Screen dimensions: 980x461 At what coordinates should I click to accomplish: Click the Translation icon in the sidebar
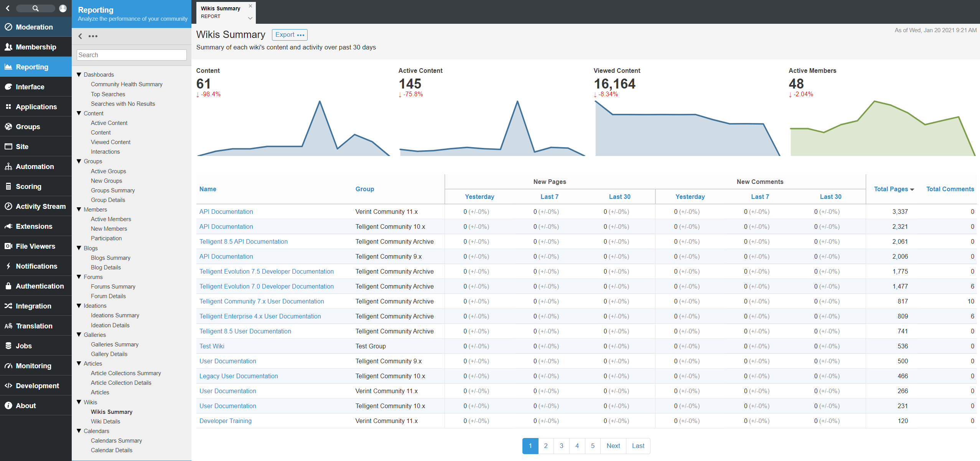pos(8,326)
